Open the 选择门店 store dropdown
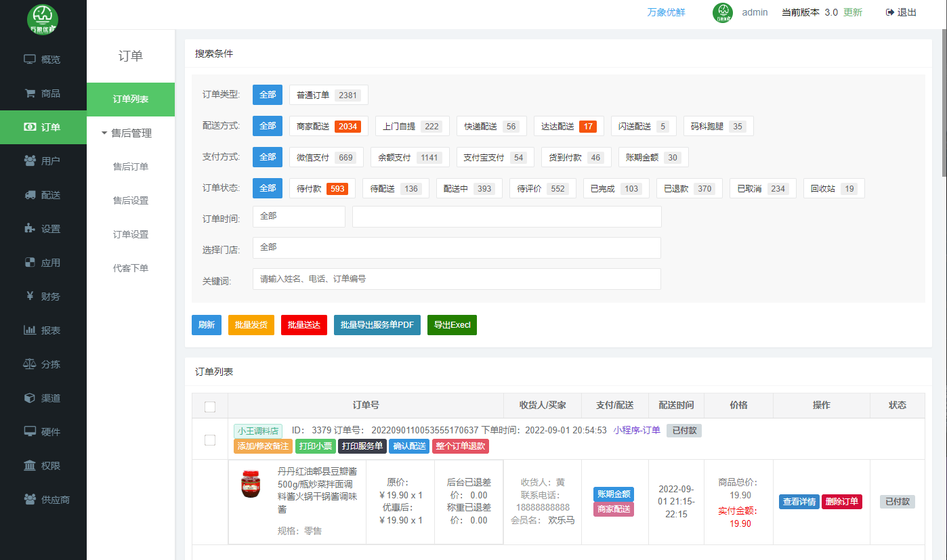Image resolution: width=947 pixels, height=560 pixels. click(456, 248)
